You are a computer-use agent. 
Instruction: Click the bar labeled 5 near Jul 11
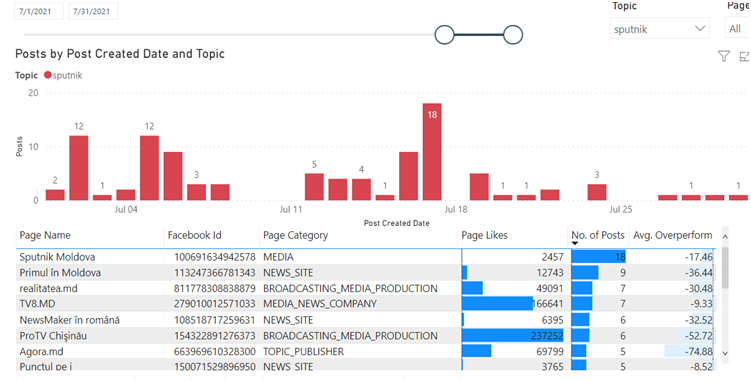click(x=314, y=187)
